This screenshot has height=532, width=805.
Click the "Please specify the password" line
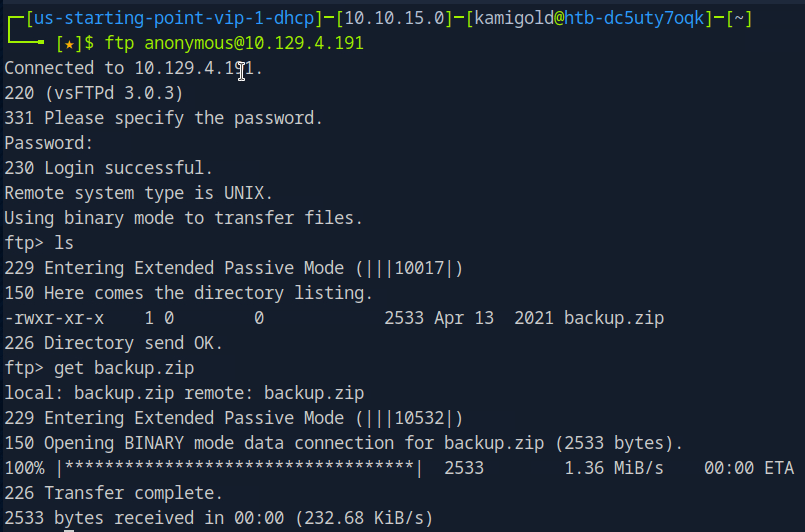click(x=163, y=118)
